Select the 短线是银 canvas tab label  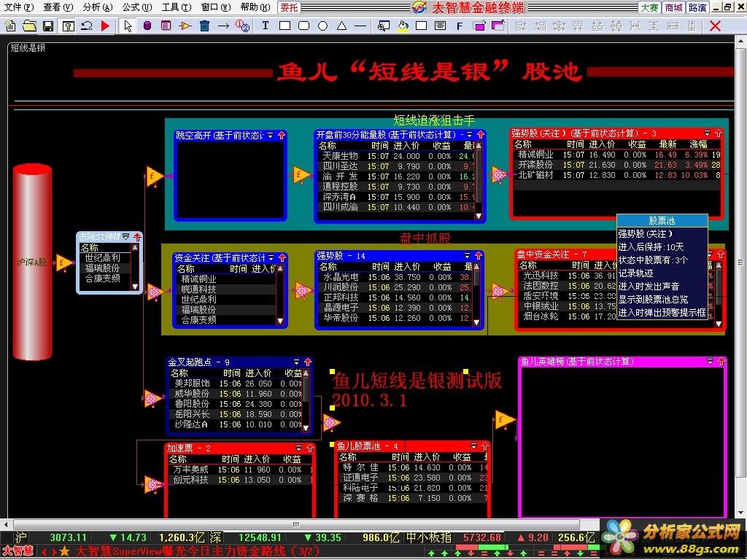pyautogui.click(x=28, y=47)
